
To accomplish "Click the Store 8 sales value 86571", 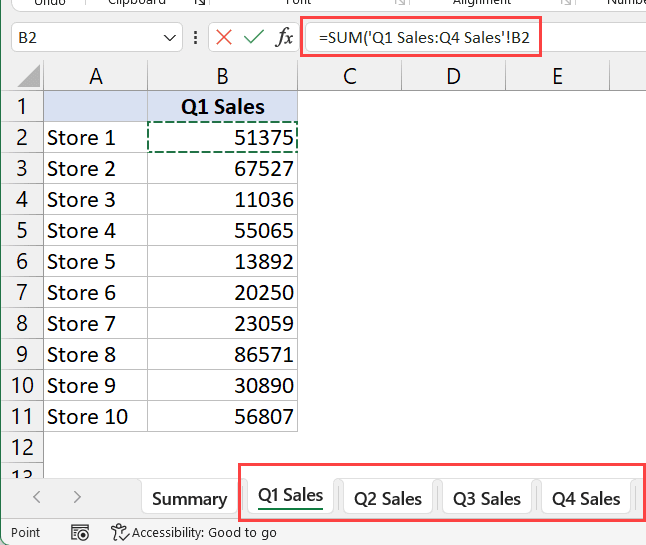I will 222,355.
